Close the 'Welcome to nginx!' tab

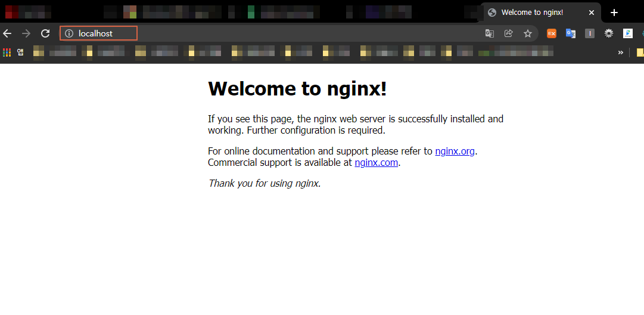click(x=592, y=13)
